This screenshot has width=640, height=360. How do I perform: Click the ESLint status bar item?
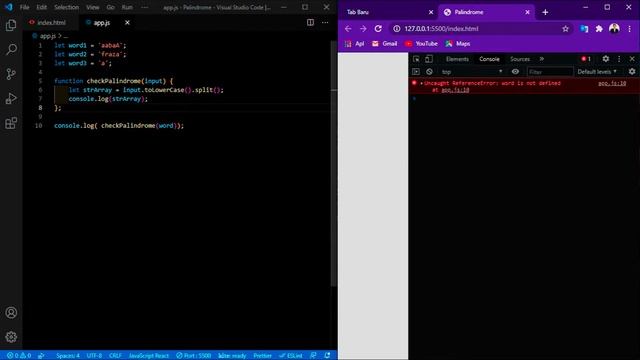tap(291, 356)
